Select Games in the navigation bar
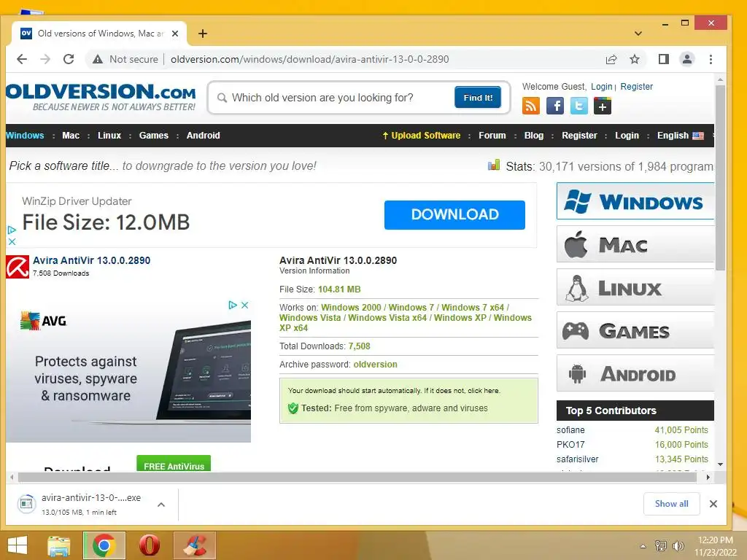This screenshot has height=560, width=747. coord(153,135)
